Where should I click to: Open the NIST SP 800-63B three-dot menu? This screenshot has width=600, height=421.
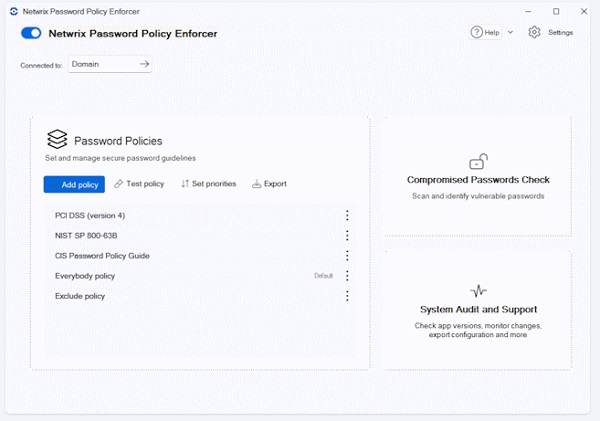(x=347, y=236)
